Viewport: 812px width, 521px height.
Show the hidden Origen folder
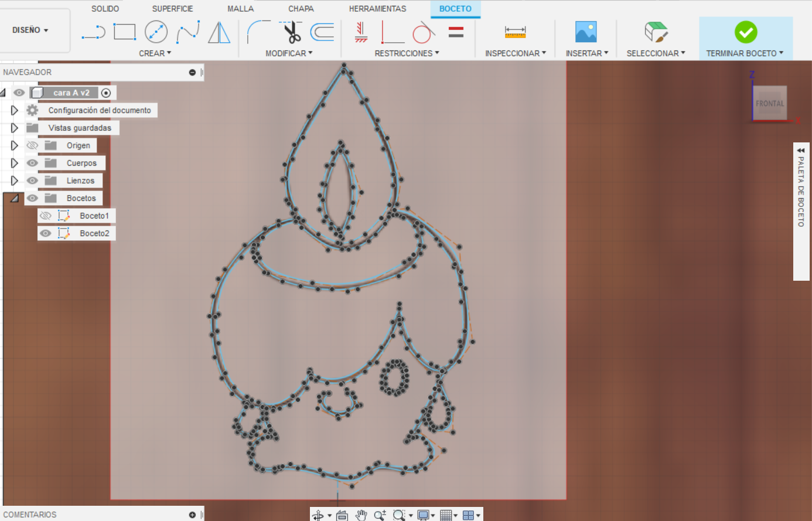32,145
